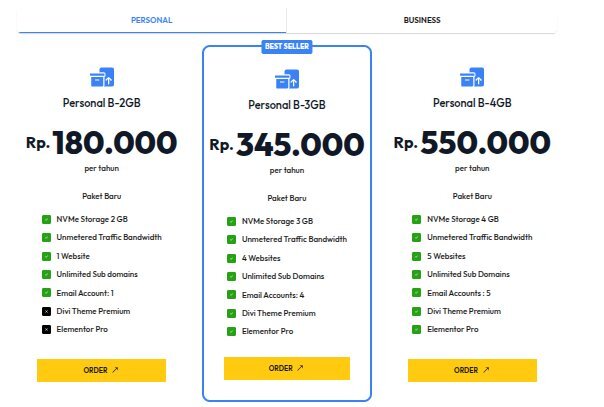Viewport: 604px width, 407px height.
Task: Click green check beside NVMe Storage 3 GB
Action: (x=232, y=222)
